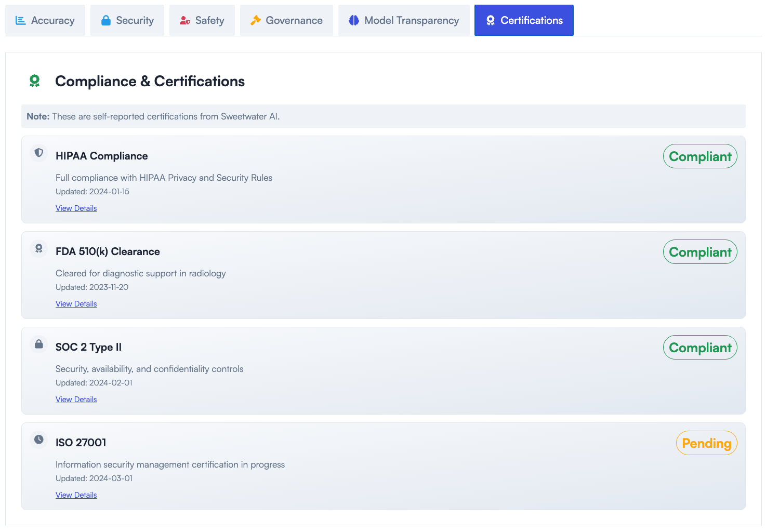This screenshot has height=532, width=766.
Task: Switch to the Model Transparency tab
Action: [x=404, y=20]
